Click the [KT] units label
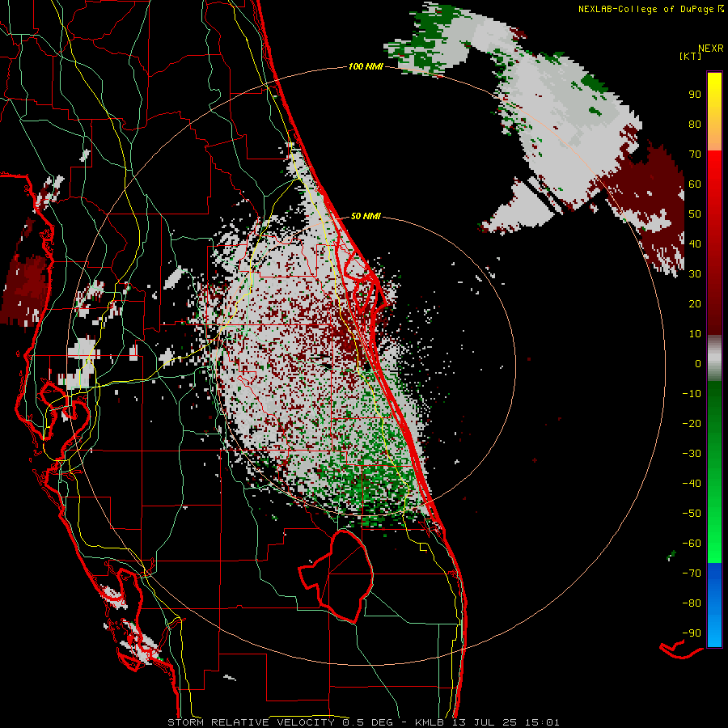728x728 pixels. (x=690, y=56)
